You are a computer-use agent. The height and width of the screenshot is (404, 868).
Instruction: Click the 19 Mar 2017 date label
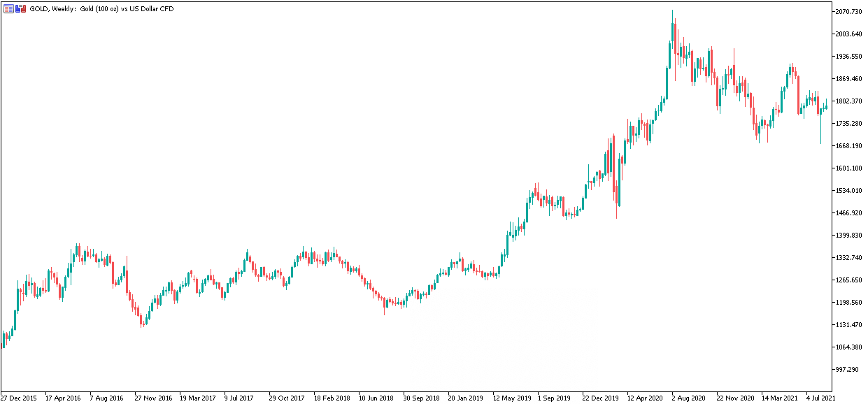[198, 398]
